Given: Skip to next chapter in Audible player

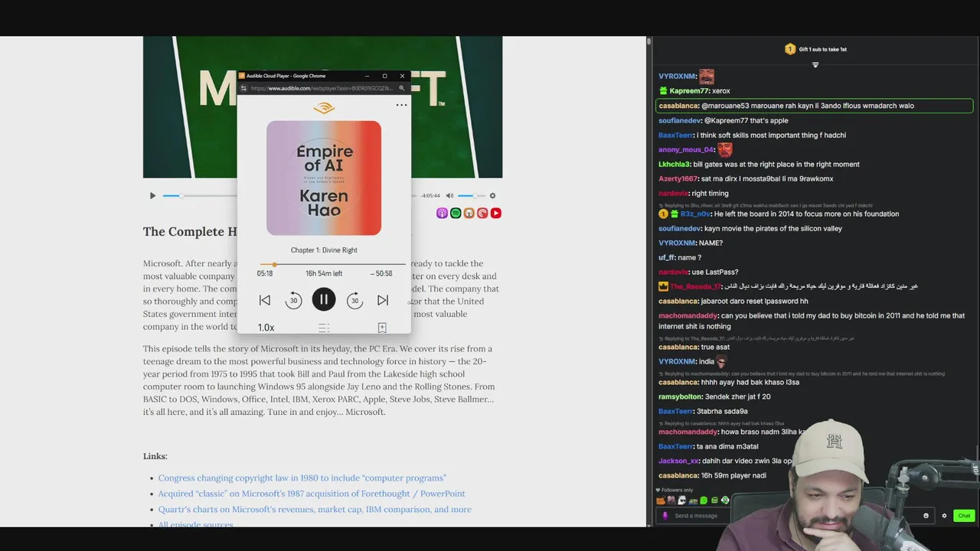Looking at the screenshot, I should click(x=383, y=301).
